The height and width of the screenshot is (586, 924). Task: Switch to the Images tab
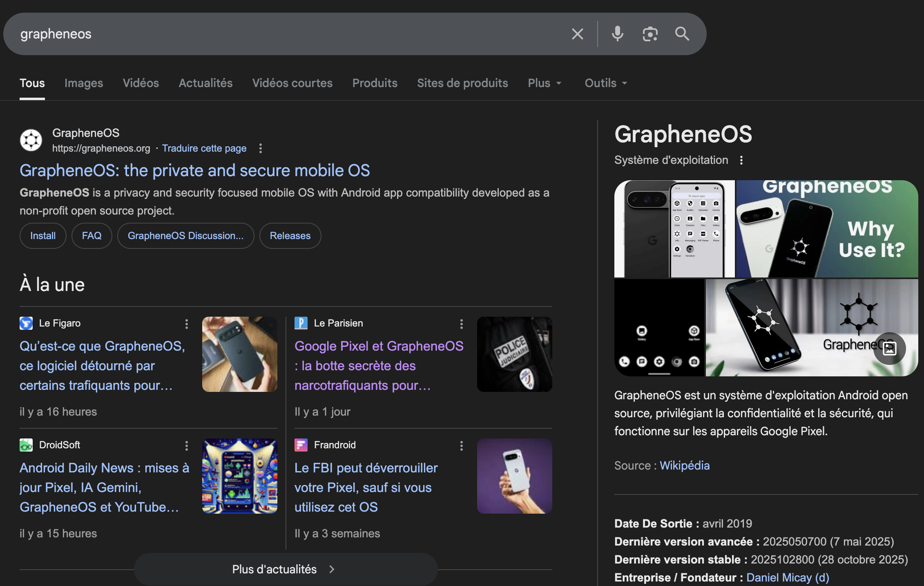coord(84,83)
